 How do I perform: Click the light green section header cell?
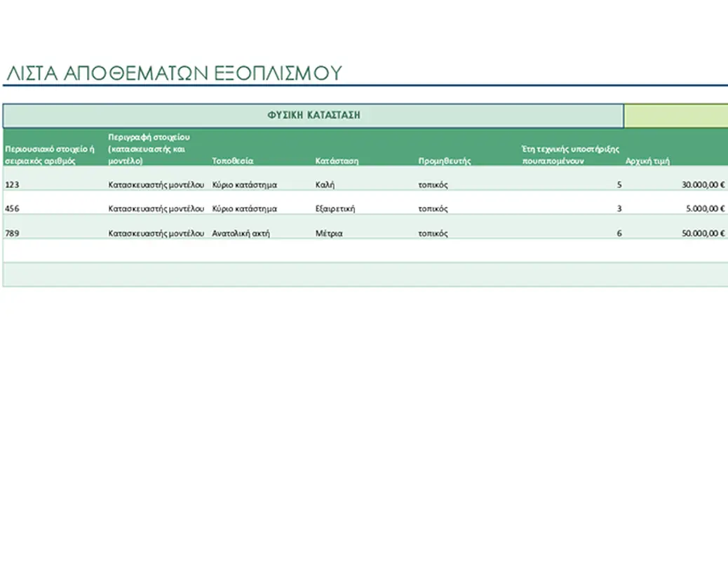click(675, 116)
